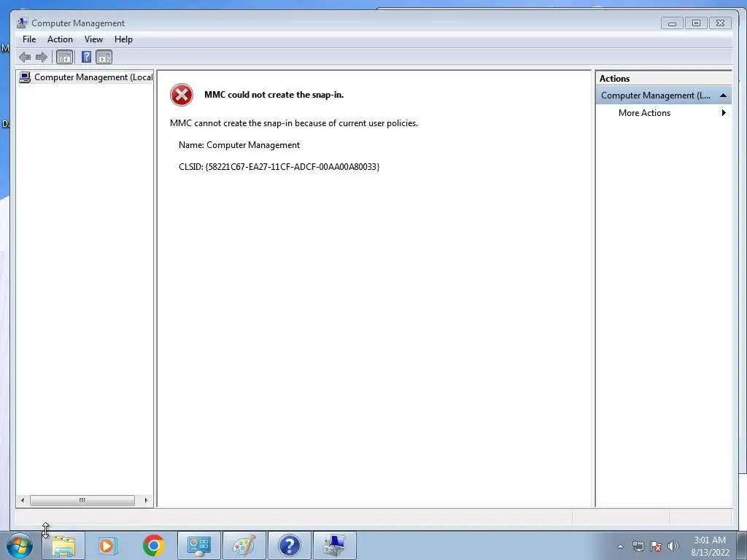Image resolution: width=747 pixels, height=560 pixels.
Task: Open Windows Explorer from the taskbar
Action: [x=63, y=545]
